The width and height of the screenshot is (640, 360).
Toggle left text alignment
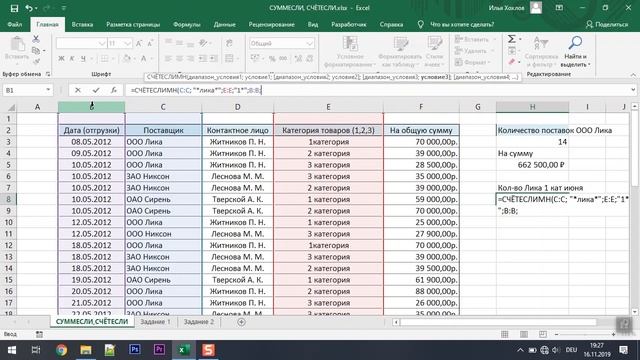click(168, 59)
